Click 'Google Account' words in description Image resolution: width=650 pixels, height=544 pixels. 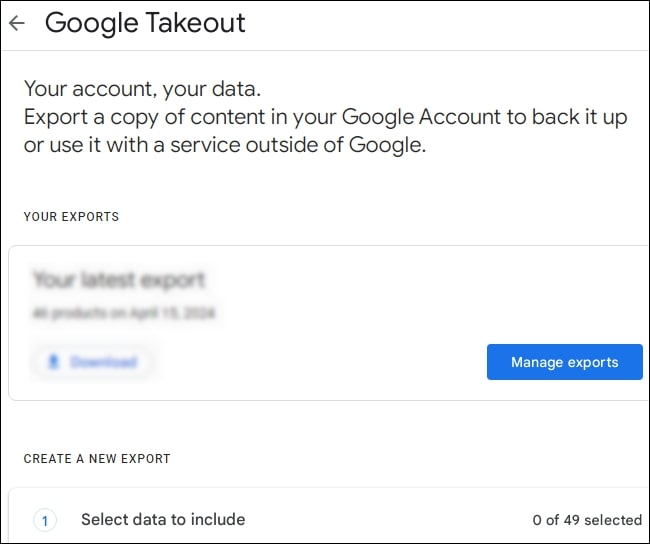click(x=420, y=117)
